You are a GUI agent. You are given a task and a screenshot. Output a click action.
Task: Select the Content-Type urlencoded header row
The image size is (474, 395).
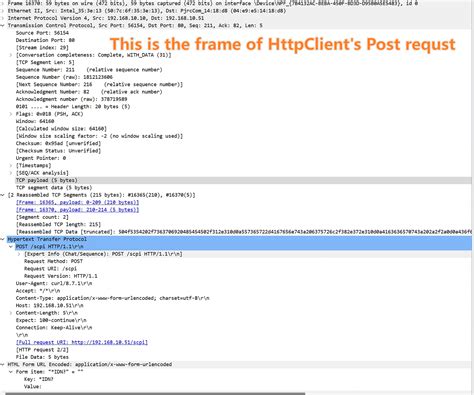(113, 298)
